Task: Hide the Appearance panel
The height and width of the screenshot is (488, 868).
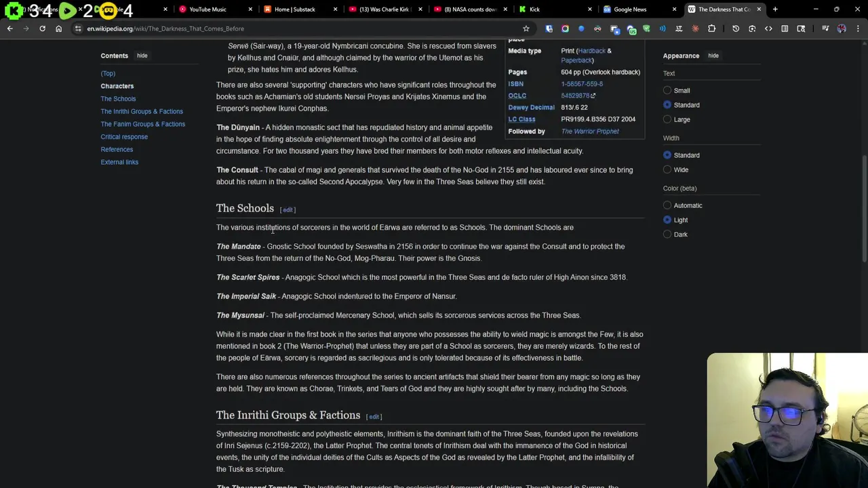Action: (713, 56)
